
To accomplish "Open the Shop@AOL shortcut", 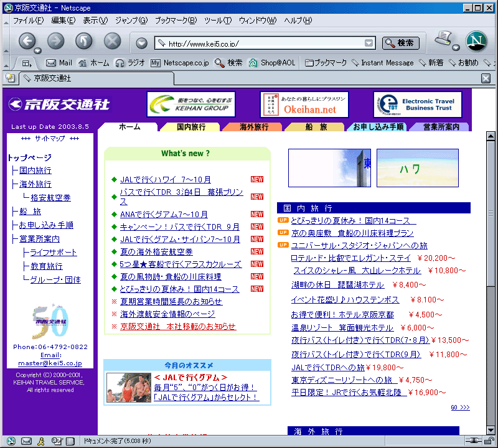I will coord(272,63).
